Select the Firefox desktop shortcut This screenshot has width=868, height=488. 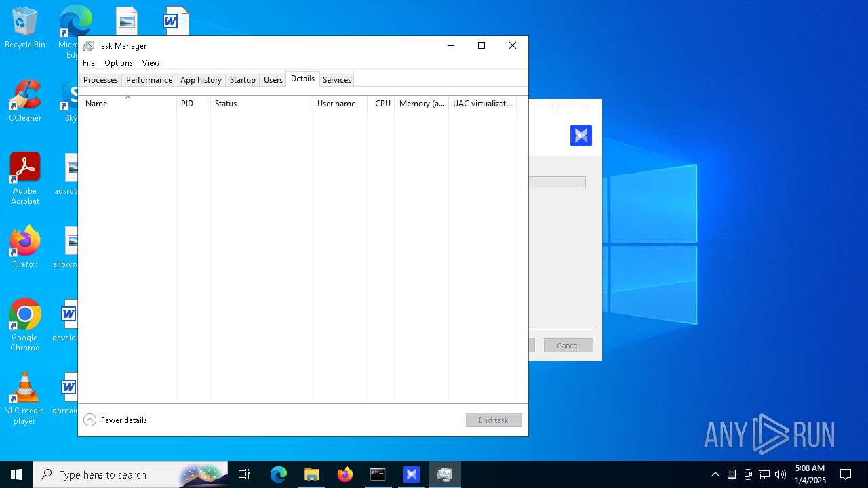coord(25,247)
